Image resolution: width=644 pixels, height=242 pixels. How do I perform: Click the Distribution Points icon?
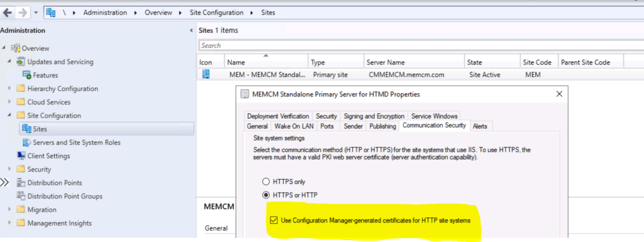pos(21,183)
